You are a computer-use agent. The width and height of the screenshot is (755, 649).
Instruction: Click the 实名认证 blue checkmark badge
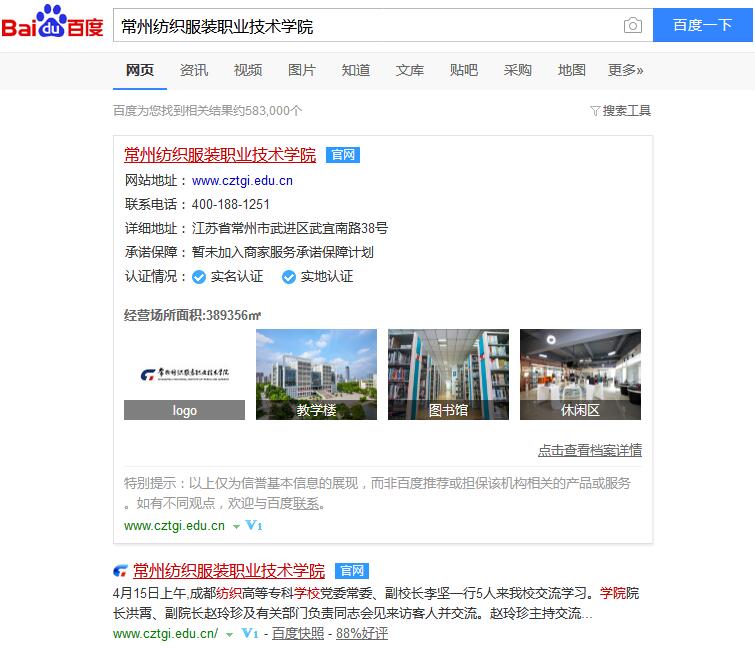coord(199,277)
